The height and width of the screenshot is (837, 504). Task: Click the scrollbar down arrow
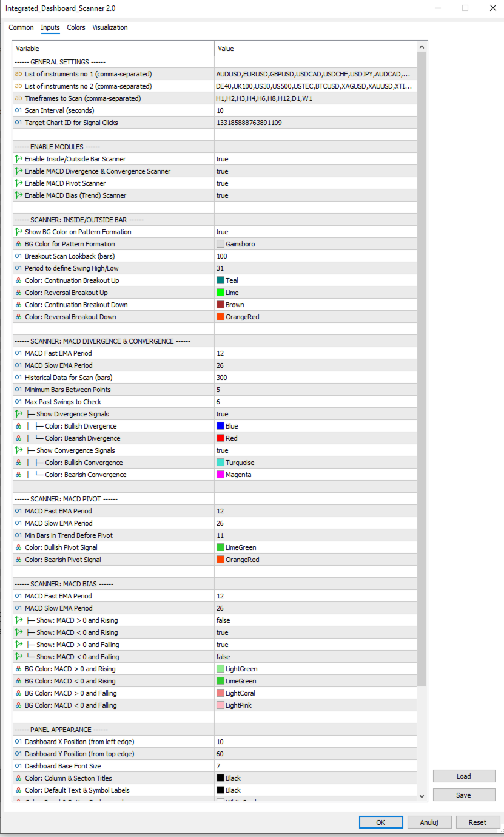point(422,795)
